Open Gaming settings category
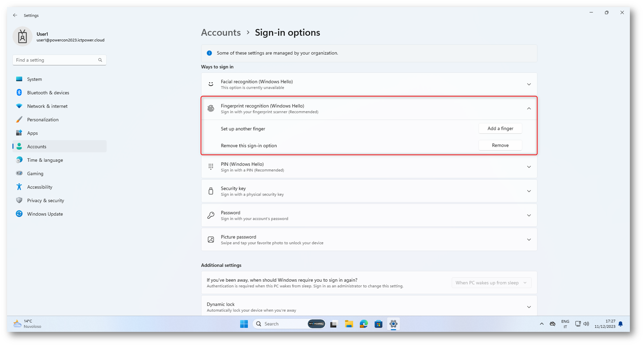Image resolution: width=644 pixels, height=346 pixels. [x=59, y=173]
